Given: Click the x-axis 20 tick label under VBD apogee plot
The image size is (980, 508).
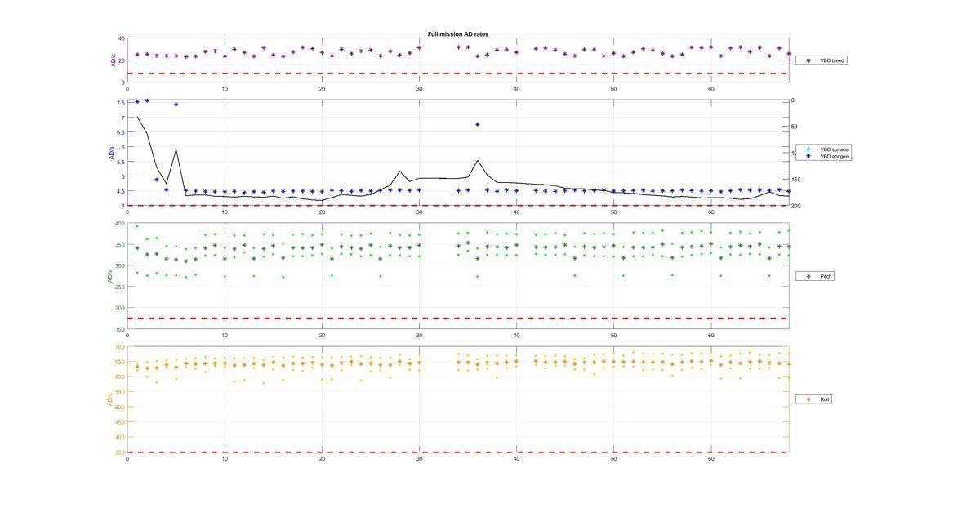Looking at the screenshot, I should coord(322,212).
